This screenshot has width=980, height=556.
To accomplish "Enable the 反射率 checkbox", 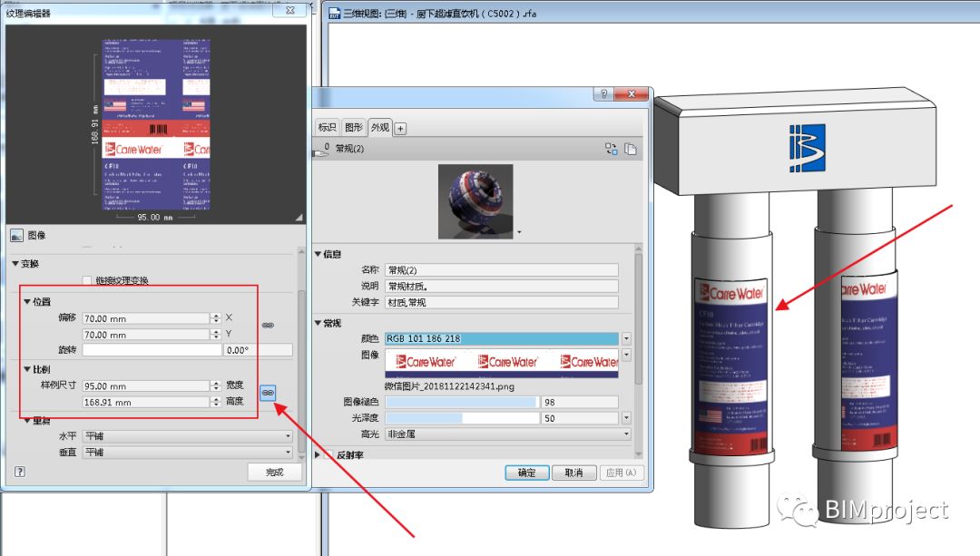I will pyautogui.click(x=329, y=454).
